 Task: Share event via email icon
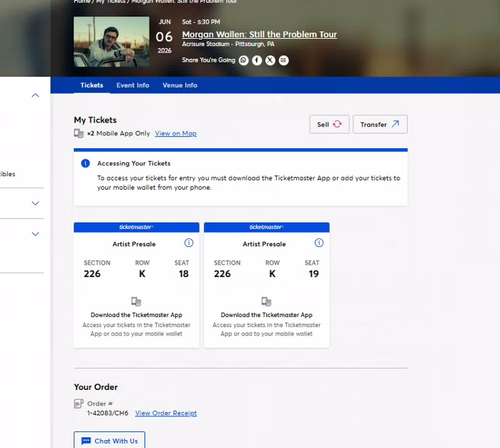(x=284, y=60)
